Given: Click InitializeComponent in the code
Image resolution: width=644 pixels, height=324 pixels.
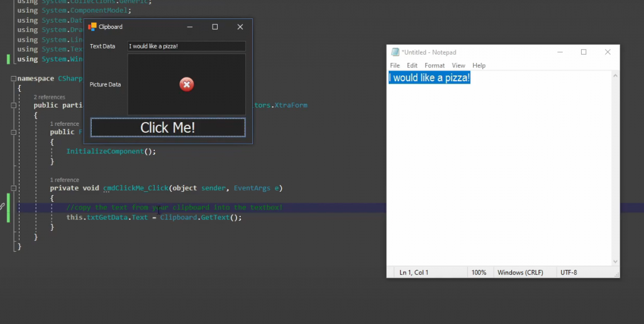Looking at the screenshot, I should coord(105,152).
